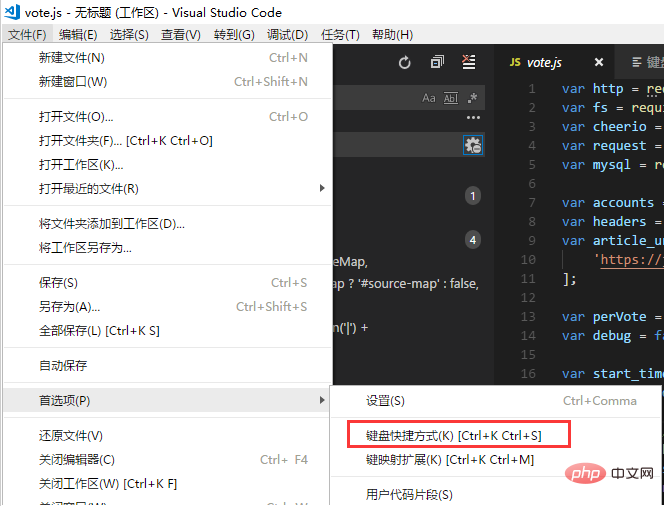Toggle the use regular expression option
Image resolution: width=664 pixels, height=506 pixels.
[472, 98]
